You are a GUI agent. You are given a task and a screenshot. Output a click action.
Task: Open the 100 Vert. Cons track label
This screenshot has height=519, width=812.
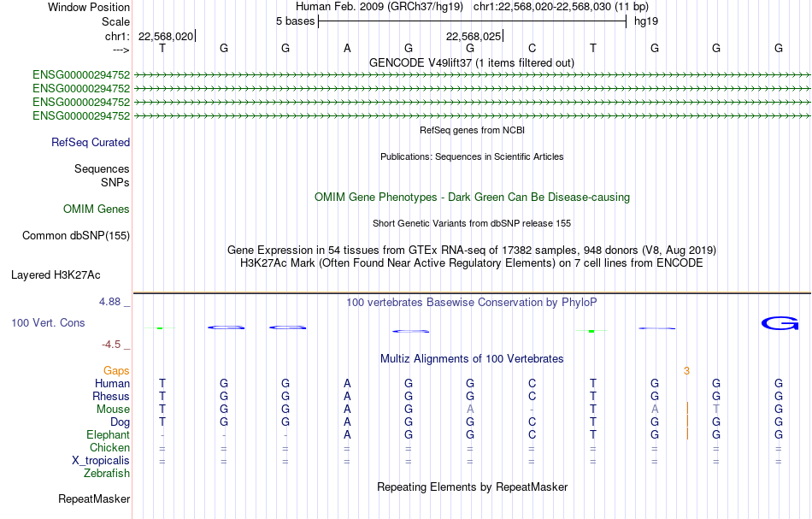tap(48, 323)
